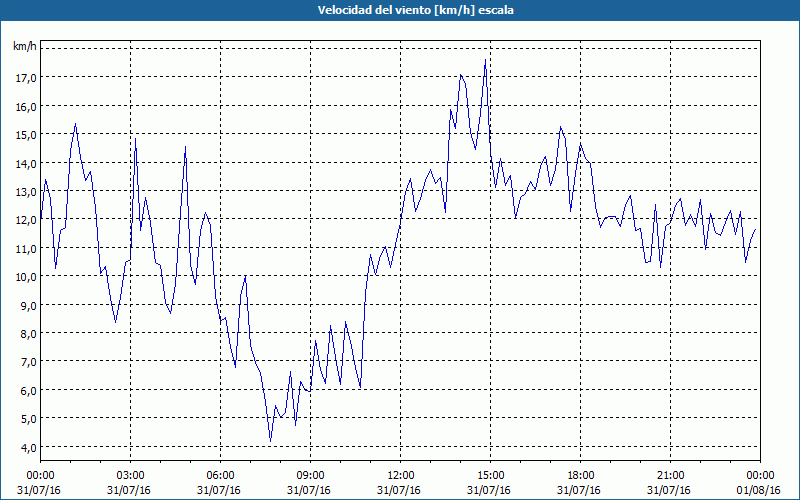Click the '01/08/16' date label
The image size is (800, 500).
click(x=758, y=490)
